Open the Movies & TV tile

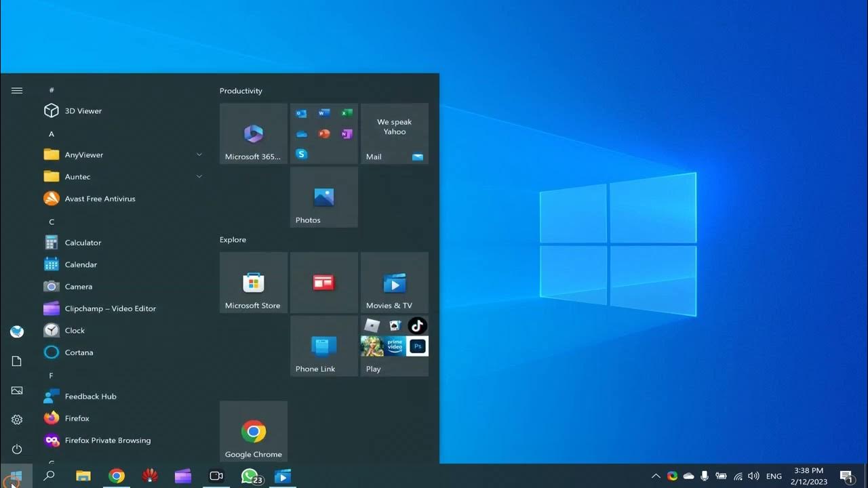click(395, 283)
